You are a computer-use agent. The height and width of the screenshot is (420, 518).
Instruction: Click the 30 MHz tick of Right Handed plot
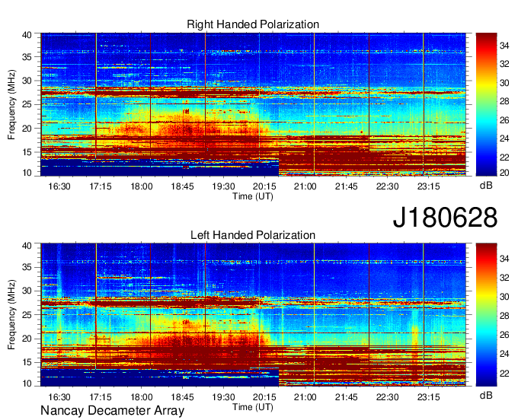coord(27,81)
